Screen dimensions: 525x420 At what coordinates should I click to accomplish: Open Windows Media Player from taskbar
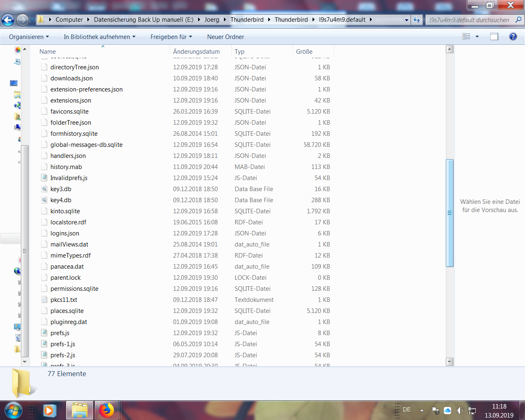pos(49,410)
